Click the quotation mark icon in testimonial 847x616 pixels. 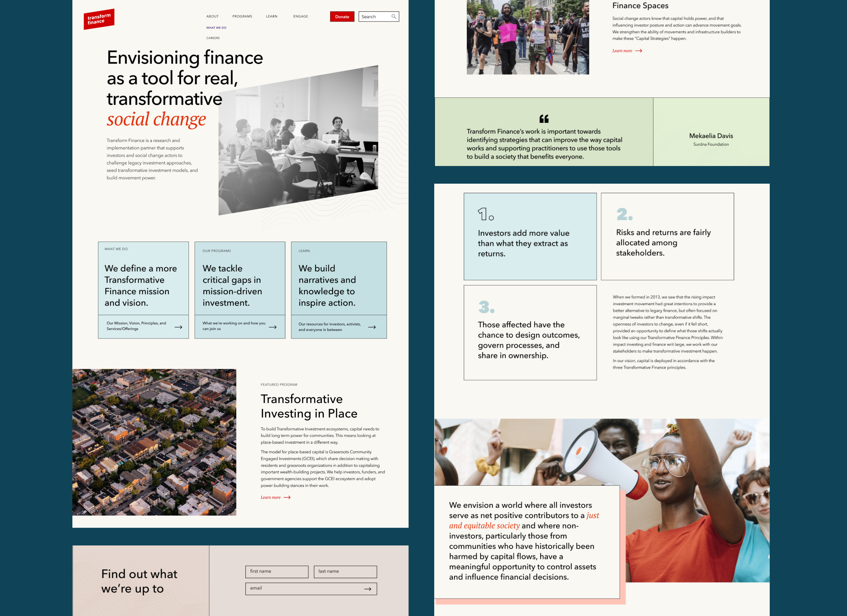coord(544,119)
